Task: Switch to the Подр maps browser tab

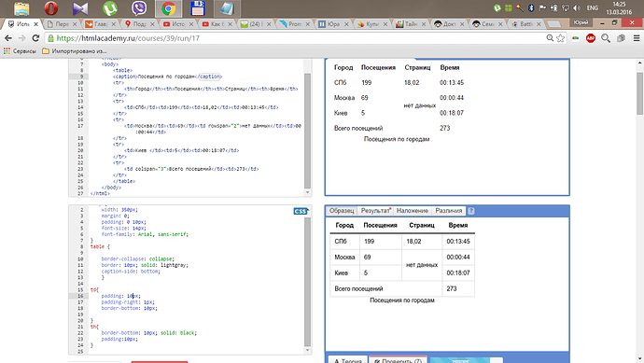Action: pos(139,24)
